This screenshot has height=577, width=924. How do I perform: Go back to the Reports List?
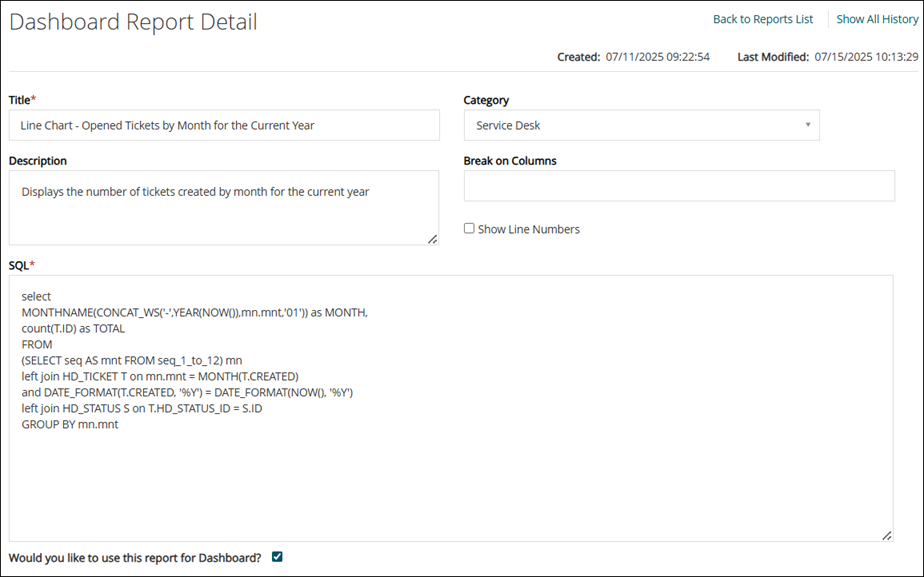tap(762, 19)
